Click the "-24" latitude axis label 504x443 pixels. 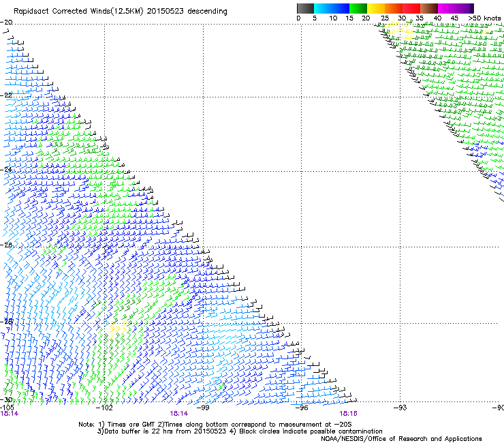pos(6,170)
